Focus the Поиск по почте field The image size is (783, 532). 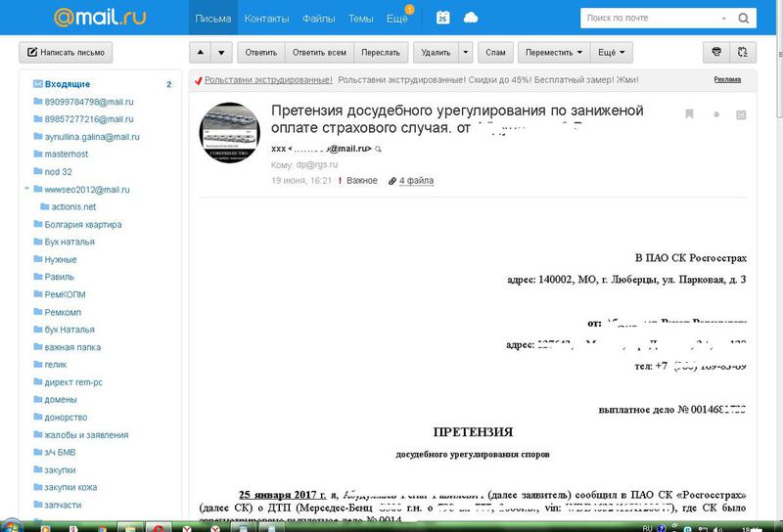(x=649, y=18)
